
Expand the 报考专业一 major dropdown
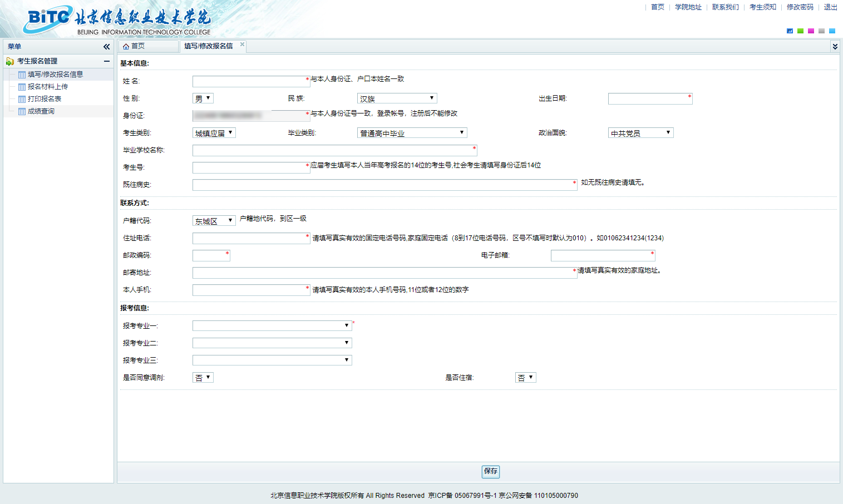pos(272,326)
